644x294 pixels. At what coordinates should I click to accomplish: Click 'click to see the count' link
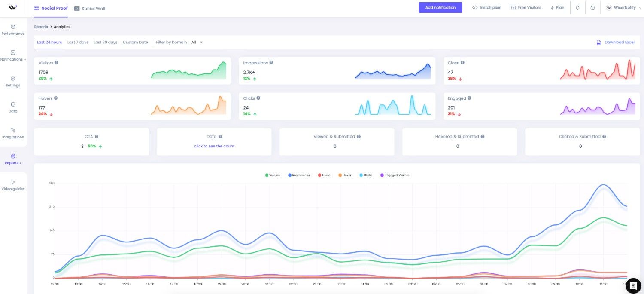coord(214,146)
